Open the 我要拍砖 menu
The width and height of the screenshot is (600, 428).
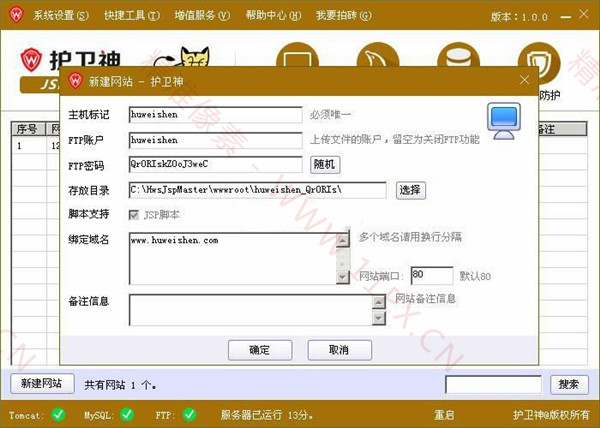[344, 15]
